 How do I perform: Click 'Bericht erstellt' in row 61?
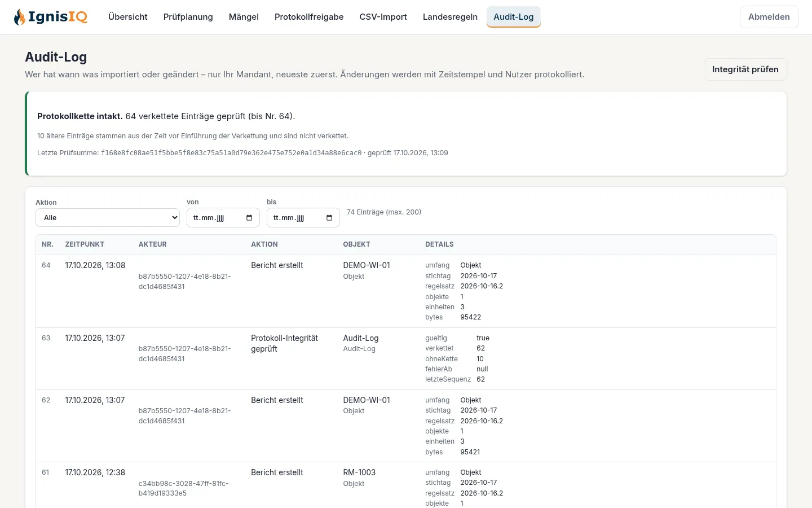click(x=277, y=472)
